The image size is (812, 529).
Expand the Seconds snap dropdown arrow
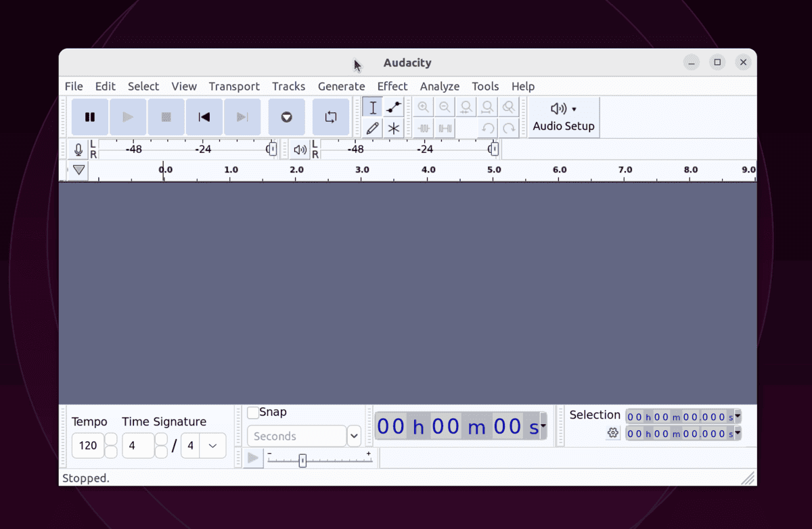(x=355, y=436)
